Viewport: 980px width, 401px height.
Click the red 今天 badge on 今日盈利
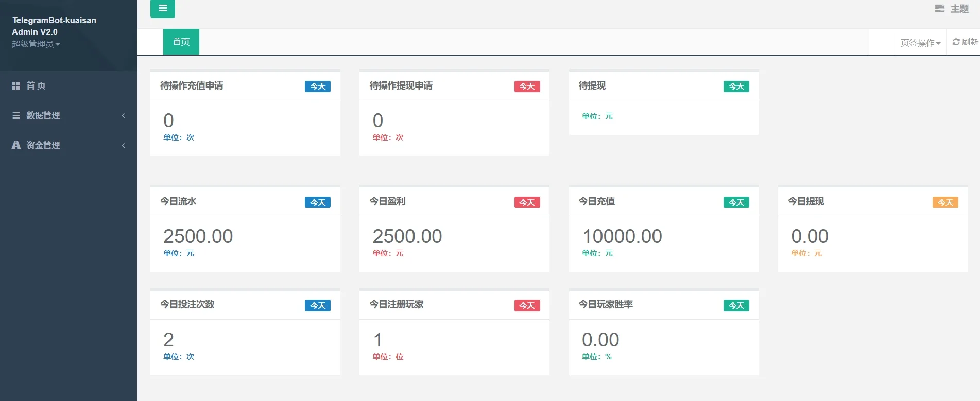527,203
